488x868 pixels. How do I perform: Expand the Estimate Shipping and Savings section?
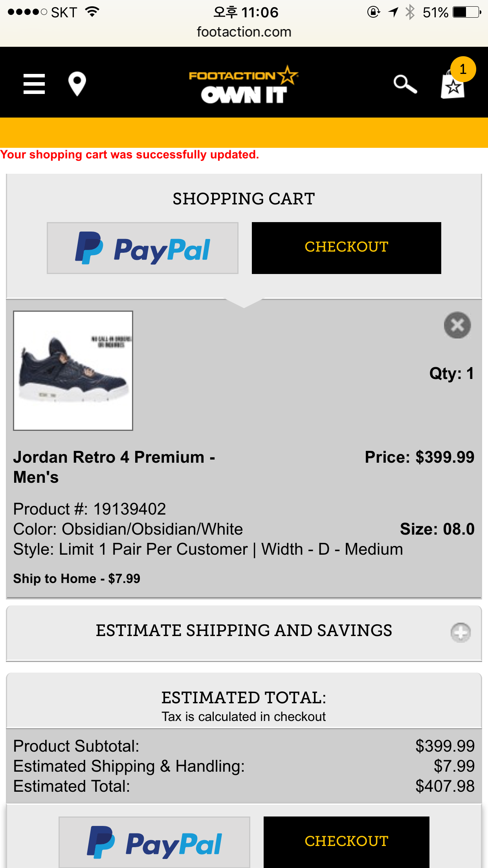tap(244, 633)
